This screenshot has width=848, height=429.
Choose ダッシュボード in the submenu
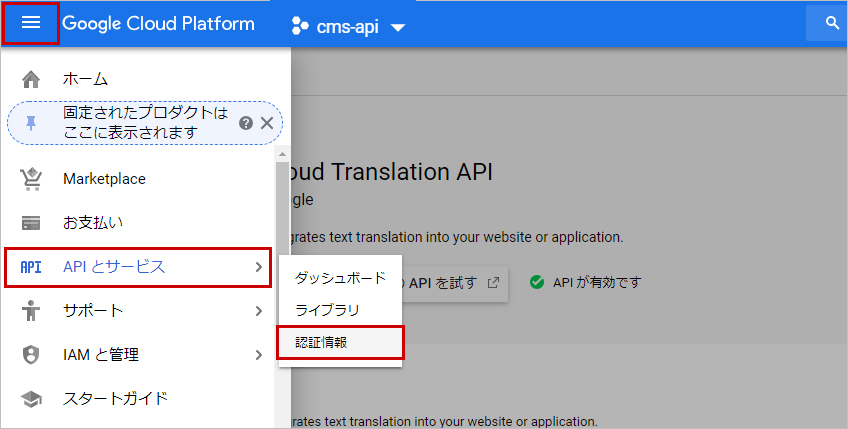click(340, 278)
